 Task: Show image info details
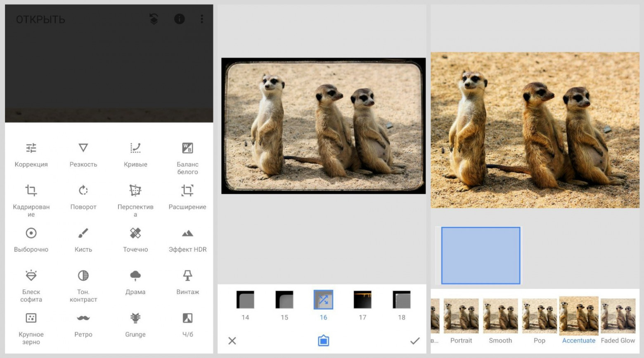(179, 19)
